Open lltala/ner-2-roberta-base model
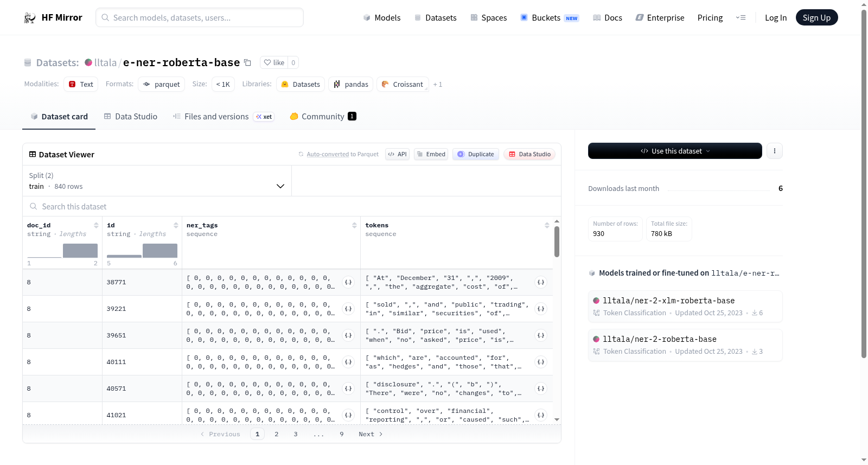 pyautogui.click(x=685, y=345)
